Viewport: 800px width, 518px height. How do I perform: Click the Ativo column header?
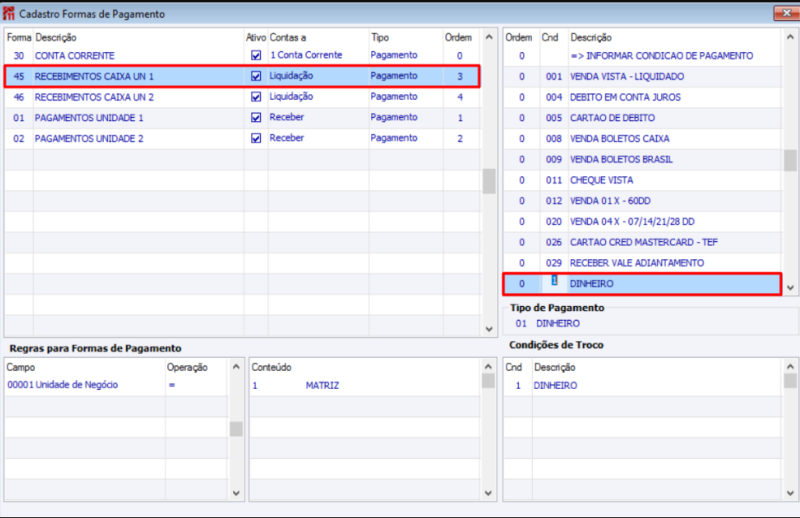[256, 37]
